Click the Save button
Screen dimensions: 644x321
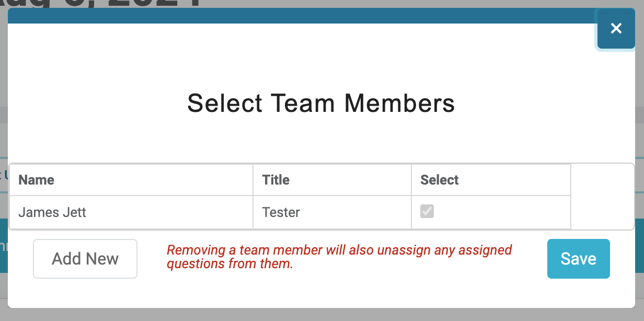point(578,258)
